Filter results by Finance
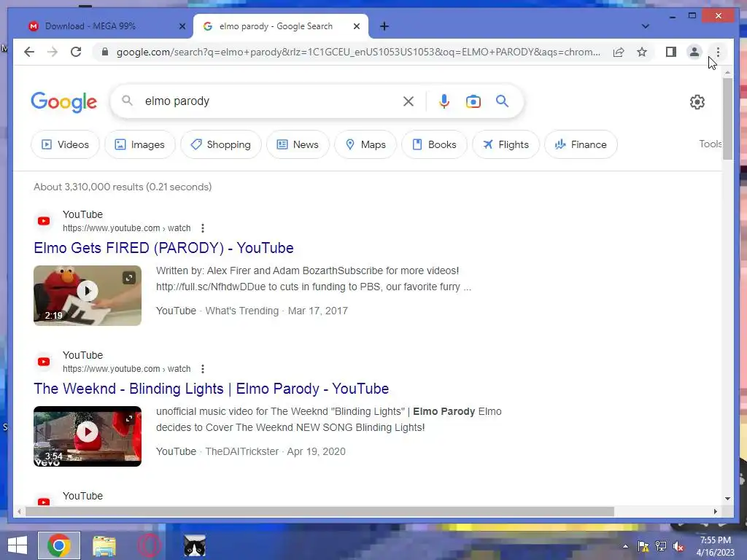747x560 pixels. pyautogui.click(x=581, y=144)
